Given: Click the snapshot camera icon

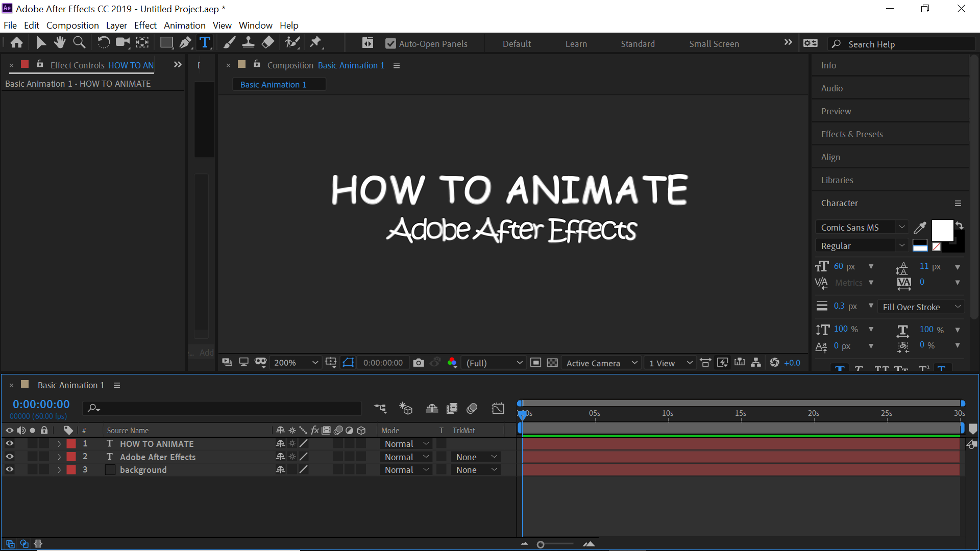Looking at the screenshot, I should (419, 363).
